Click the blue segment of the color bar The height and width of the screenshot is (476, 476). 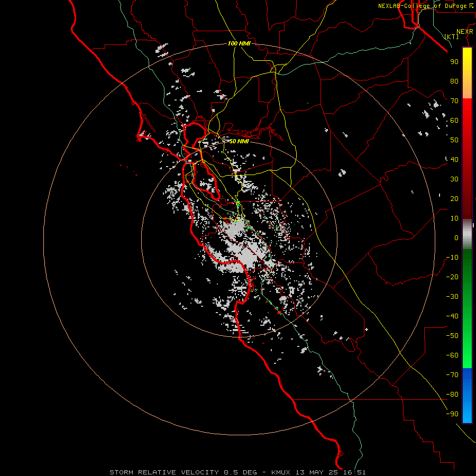tap(467, 395)
